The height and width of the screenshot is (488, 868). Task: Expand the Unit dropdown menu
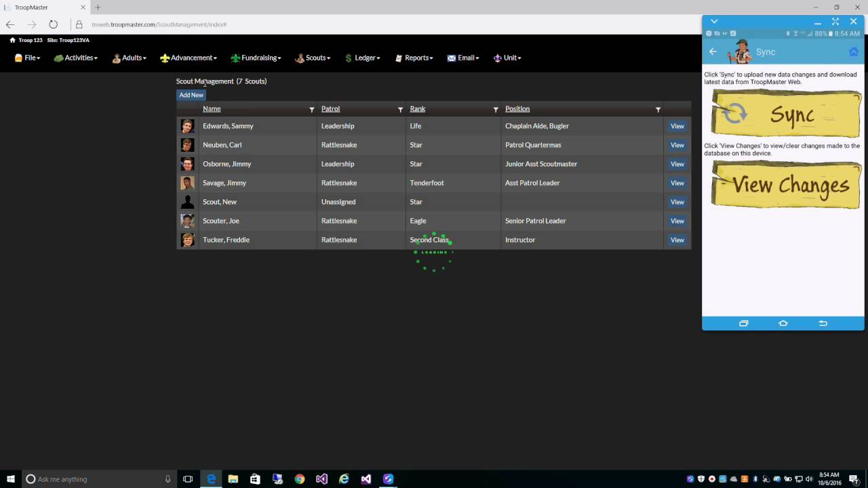[507, 58]
